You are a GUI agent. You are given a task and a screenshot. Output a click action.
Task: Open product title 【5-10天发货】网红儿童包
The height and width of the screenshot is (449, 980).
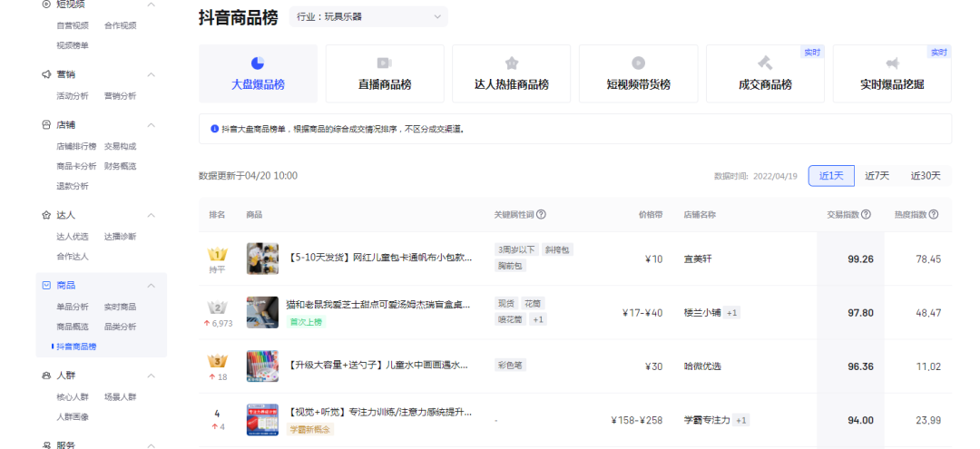click(379, 258)
